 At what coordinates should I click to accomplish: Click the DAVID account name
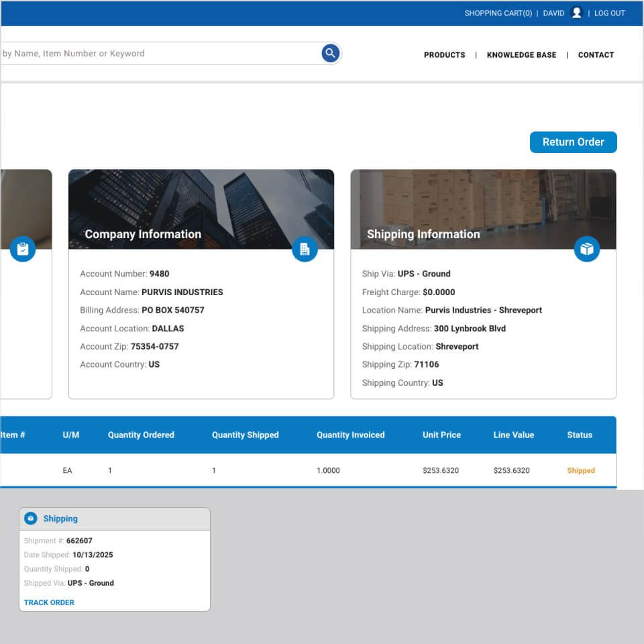(553, 13)
